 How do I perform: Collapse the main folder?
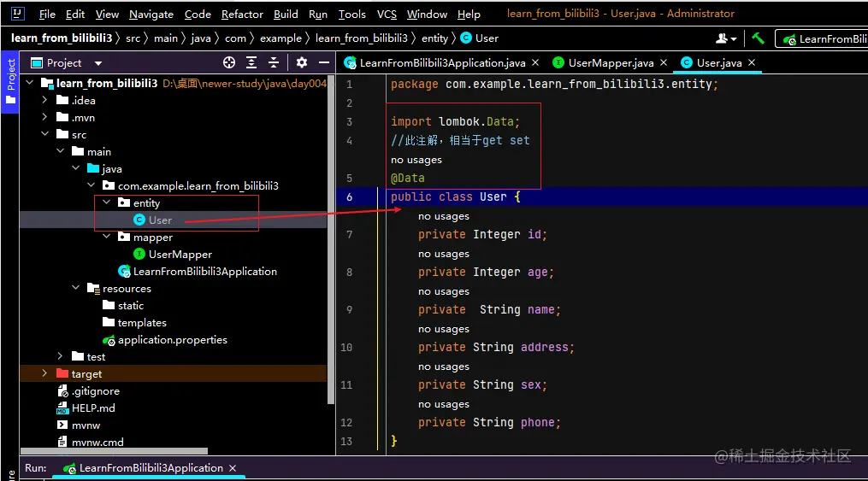point(61,151)
